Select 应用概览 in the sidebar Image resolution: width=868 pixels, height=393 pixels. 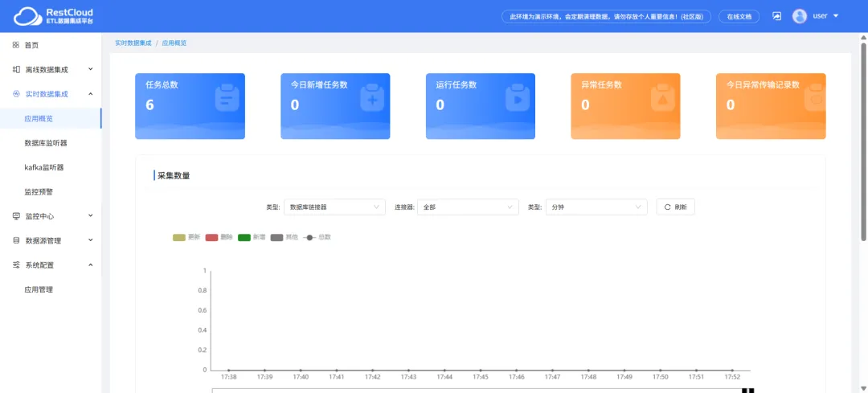[51, 118]
